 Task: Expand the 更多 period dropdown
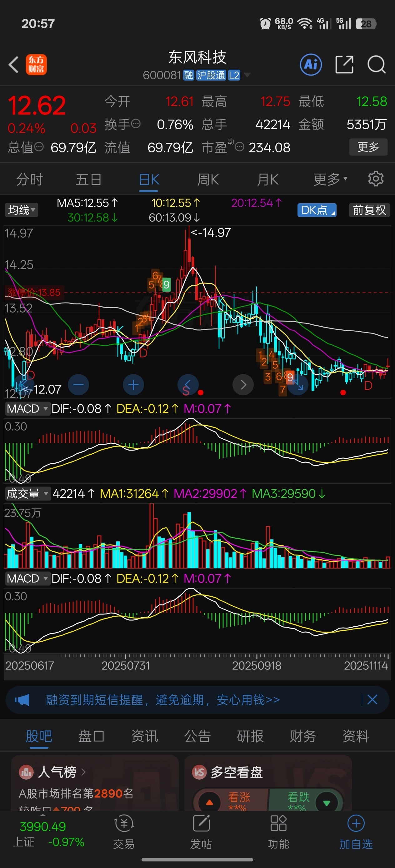point(330,179)
